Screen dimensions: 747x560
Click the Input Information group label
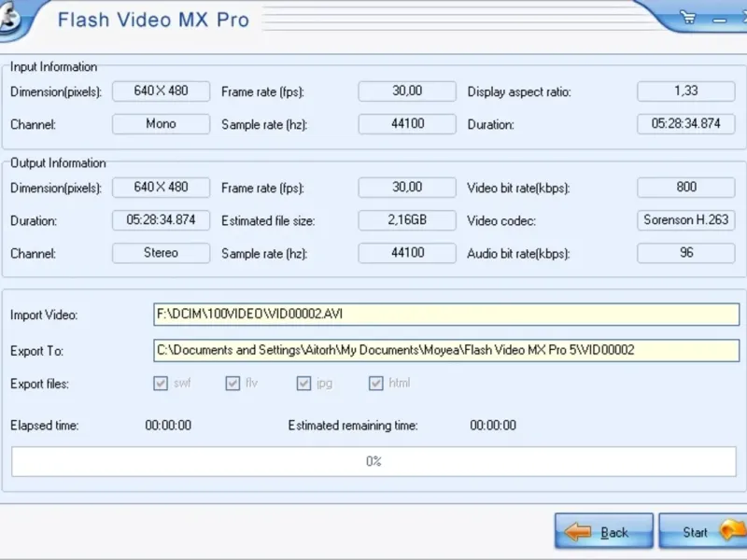coord(53,66)
